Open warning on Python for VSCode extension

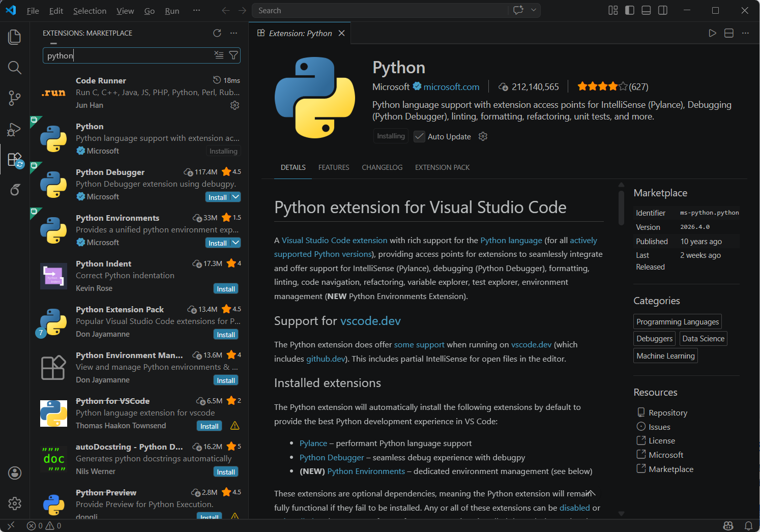(x=235, y=426)
